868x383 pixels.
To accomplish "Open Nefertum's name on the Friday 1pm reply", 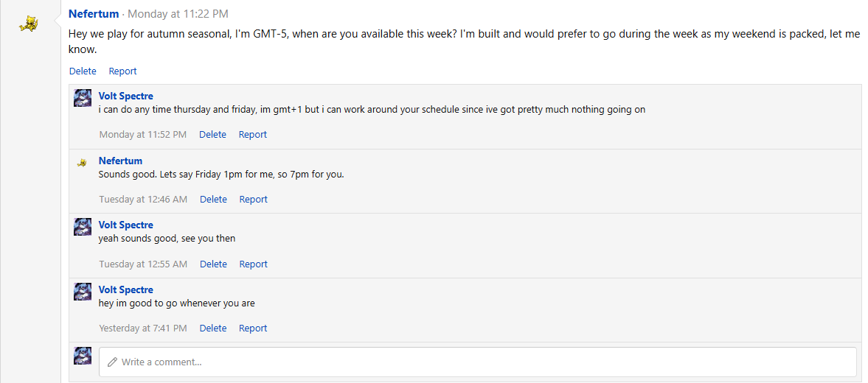I will tap(120, 161).
